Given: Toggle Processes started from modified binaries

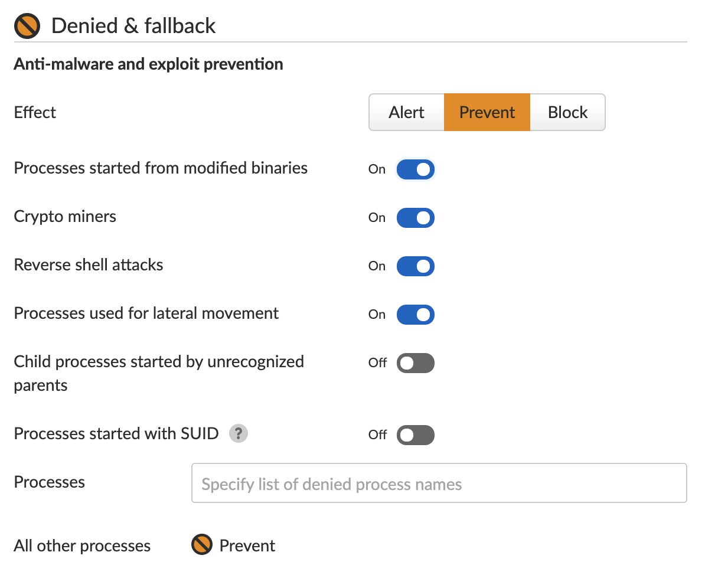Looking at the screenshot, I should click(x=416, y=169).
